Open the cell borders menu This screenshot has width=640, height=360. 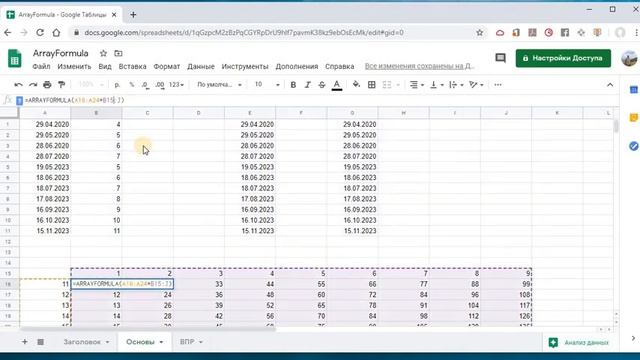tap(371, 85)
